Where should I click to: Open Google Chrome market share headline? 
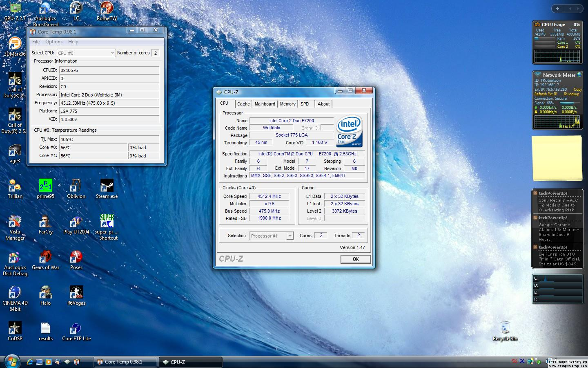pos(559,232)
